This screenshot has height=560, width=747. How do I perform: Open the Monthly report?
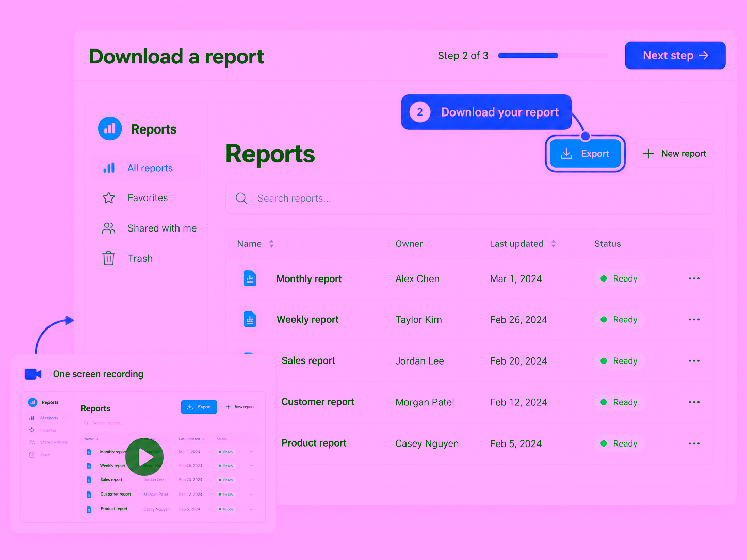[x=309, y=279]
